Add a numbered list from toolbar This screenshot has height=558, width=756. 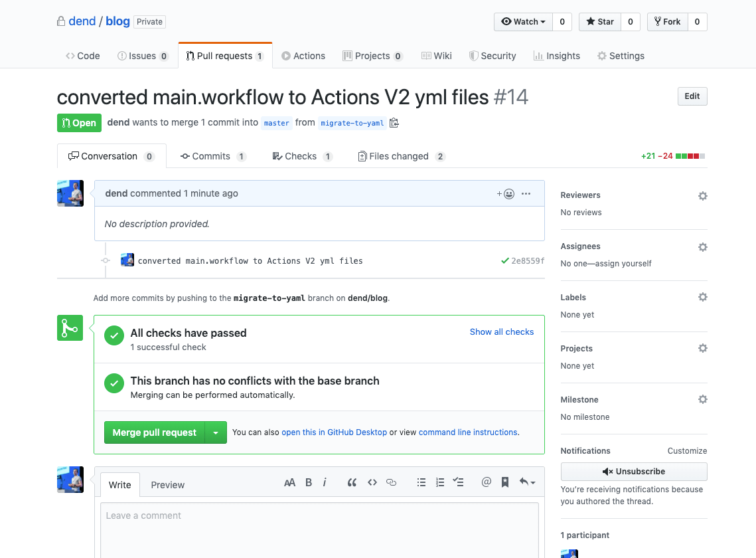pos(439,482)
